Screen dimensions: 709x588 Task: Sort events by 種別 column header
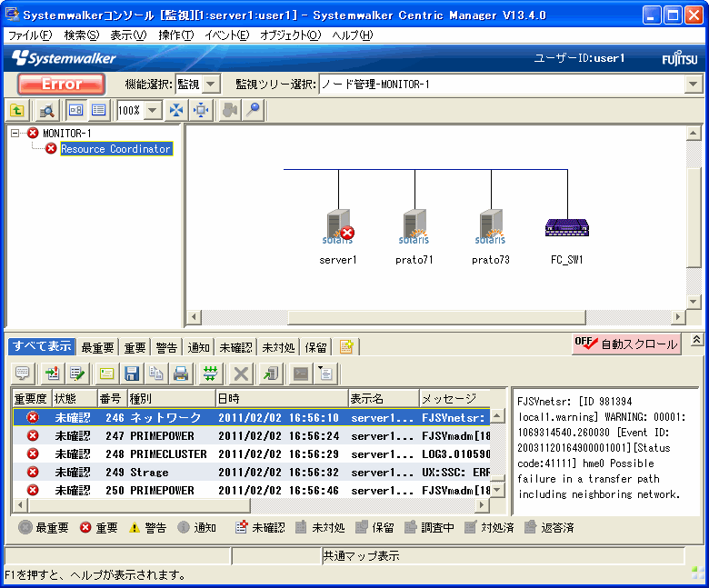(172, 398)
